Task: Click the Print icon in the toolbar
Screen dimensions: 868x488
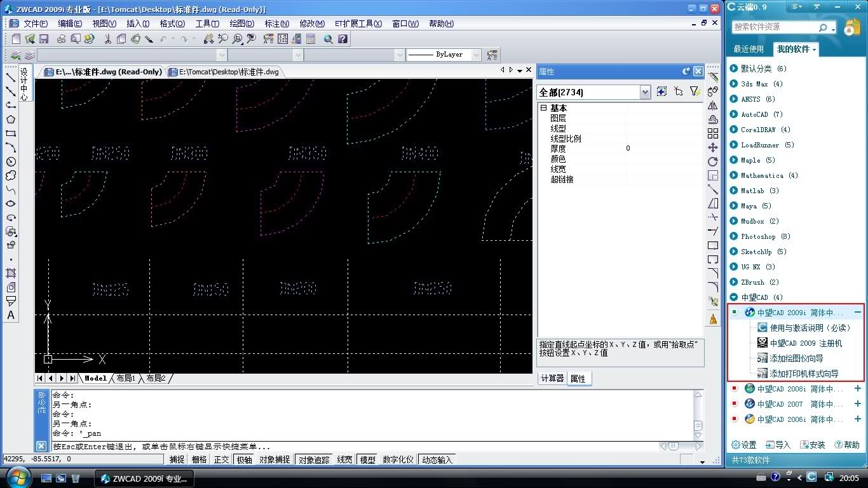Action: coord(62,39)
